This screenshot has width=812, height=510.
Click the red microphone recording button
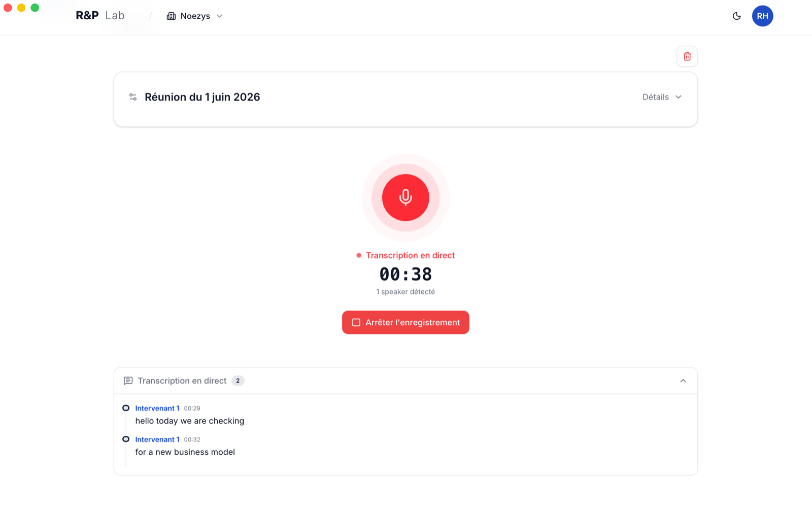point(405,197)
